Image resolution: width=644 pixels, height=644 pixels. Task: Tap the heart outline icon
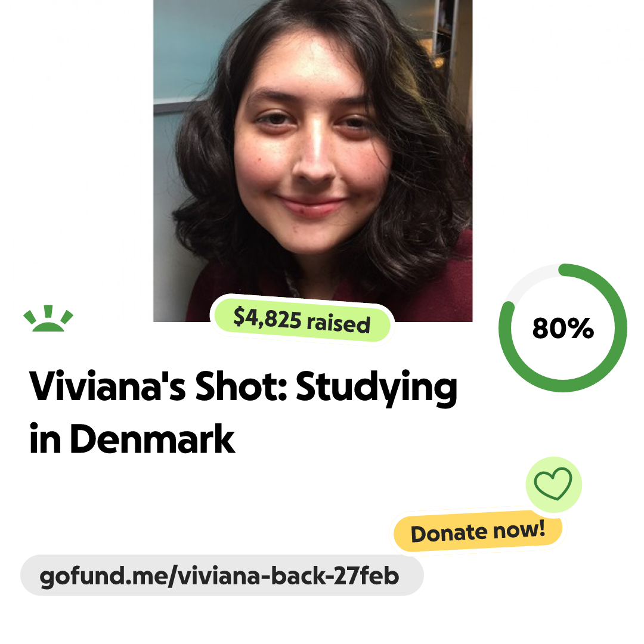coord(553,484)
